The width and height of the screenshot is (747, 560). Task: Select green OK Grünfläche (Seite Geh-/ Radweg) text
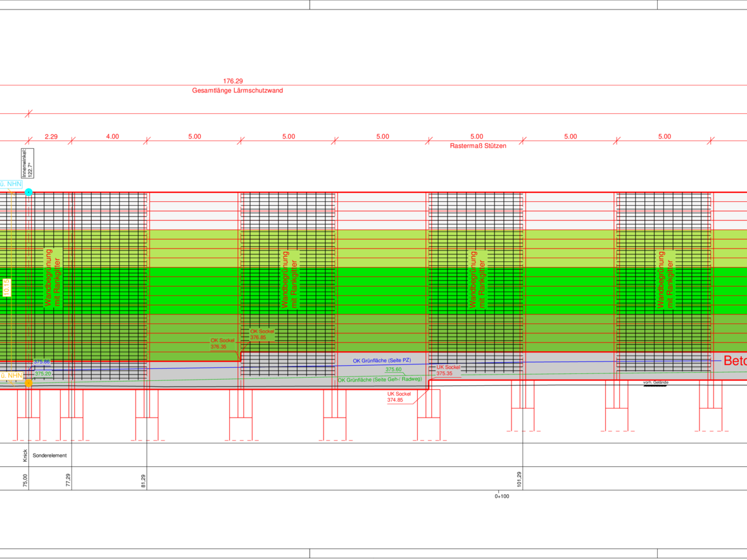379,380
